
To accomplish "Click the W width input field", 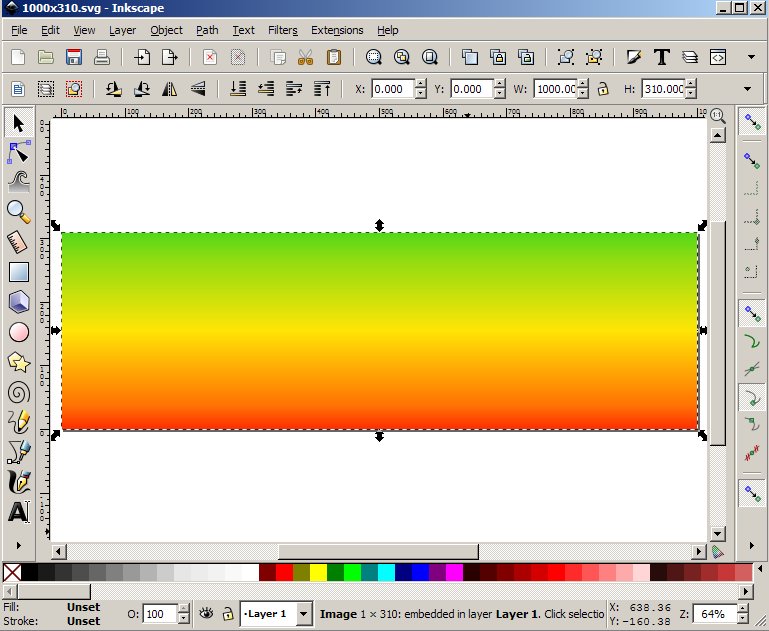I will (555, 89).
